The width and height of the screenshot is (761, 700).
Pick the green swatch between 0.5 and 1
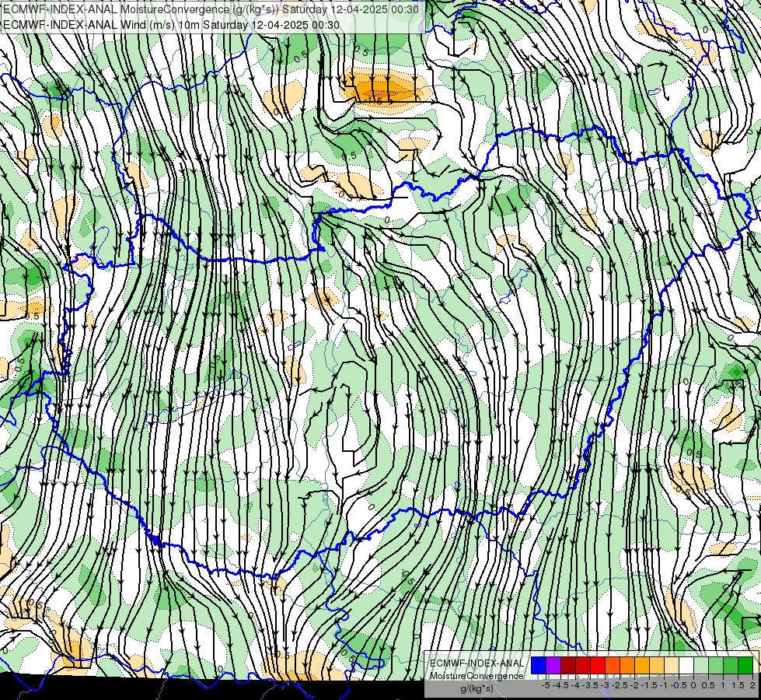point(715,666)
